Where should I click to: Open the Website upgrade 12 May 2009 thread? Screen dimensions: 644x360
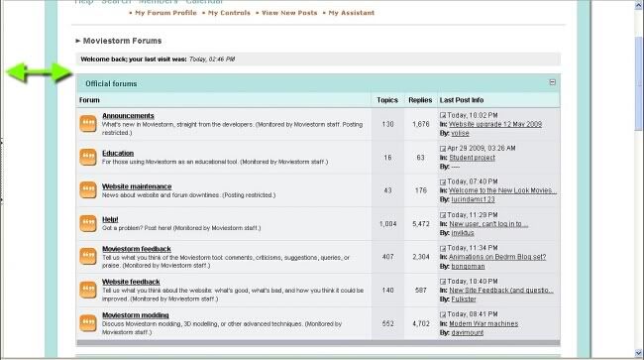495,124
